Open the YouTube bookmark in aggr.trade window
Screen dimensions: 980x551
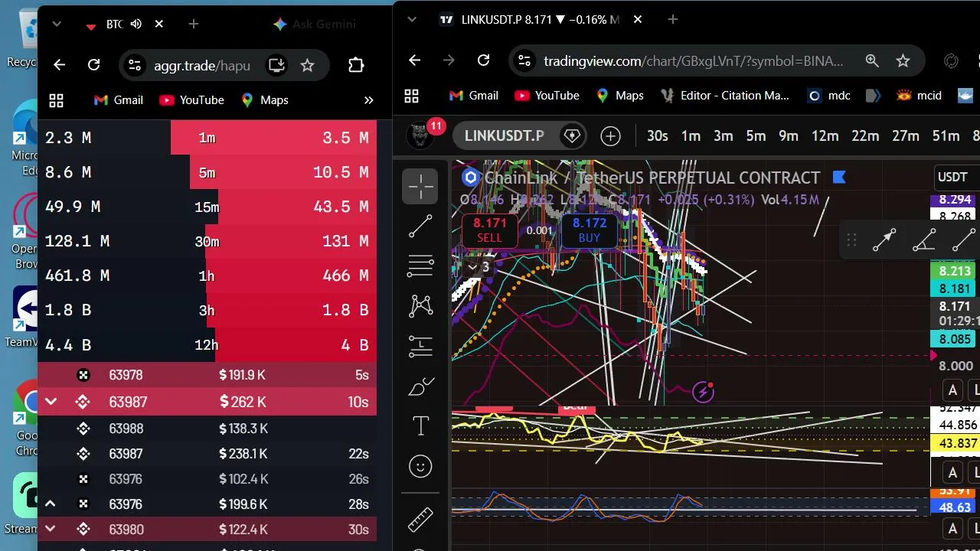pos(191,100)
